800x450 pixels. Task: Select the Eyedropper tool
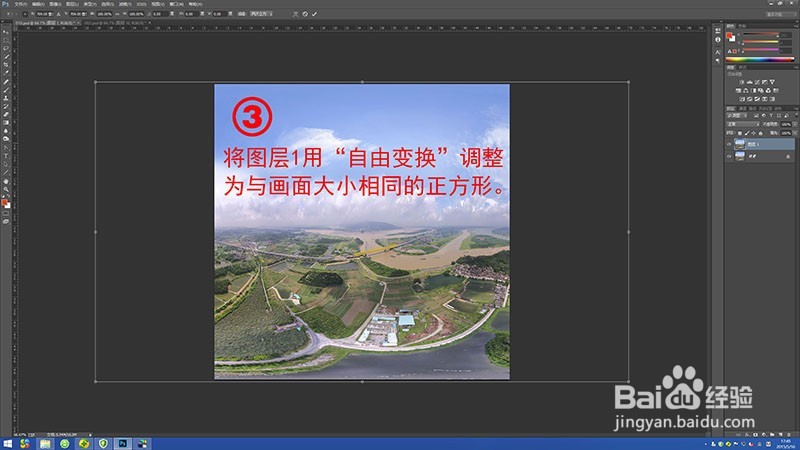coord(6,73)
